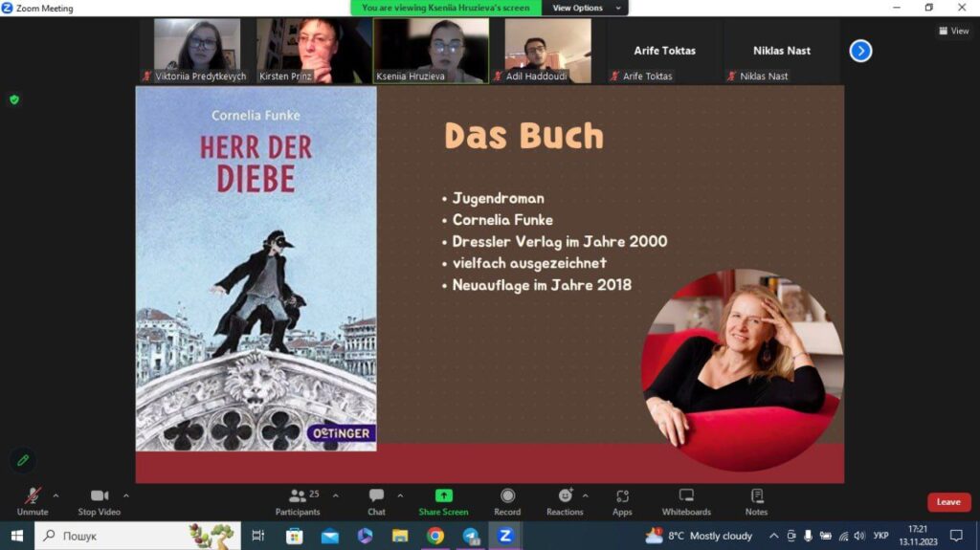The width and height of the screenshot is (980, 550).
Task: Open the Notes icon
Action: click(756, 495)
